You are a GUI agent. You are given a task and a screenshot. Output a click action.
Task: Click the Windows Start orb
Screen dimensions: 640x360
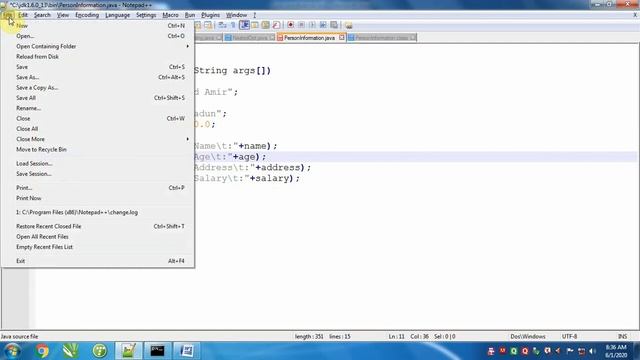pos(12,351)
